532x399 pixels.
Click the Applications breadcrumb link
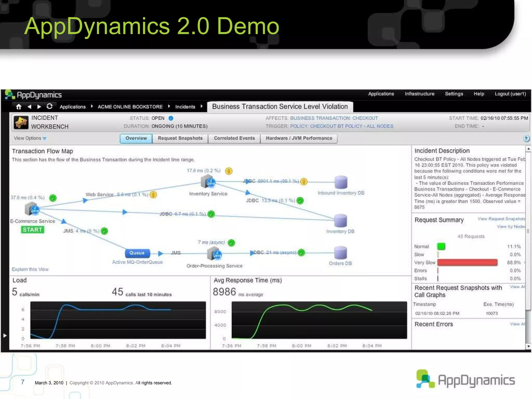[x=73, y=107]
